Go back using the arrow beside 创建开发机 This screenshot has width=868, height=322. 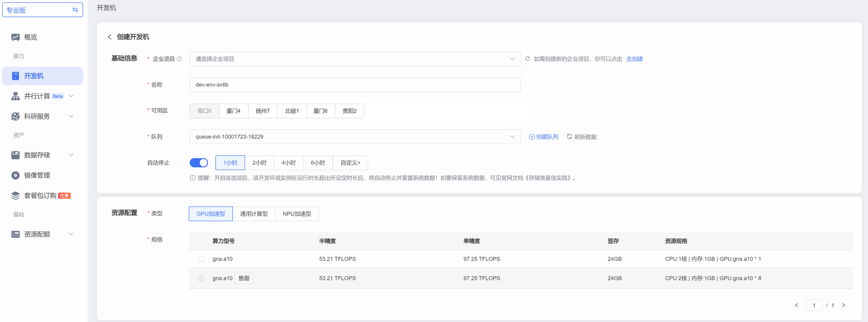[x=110, y=37]
